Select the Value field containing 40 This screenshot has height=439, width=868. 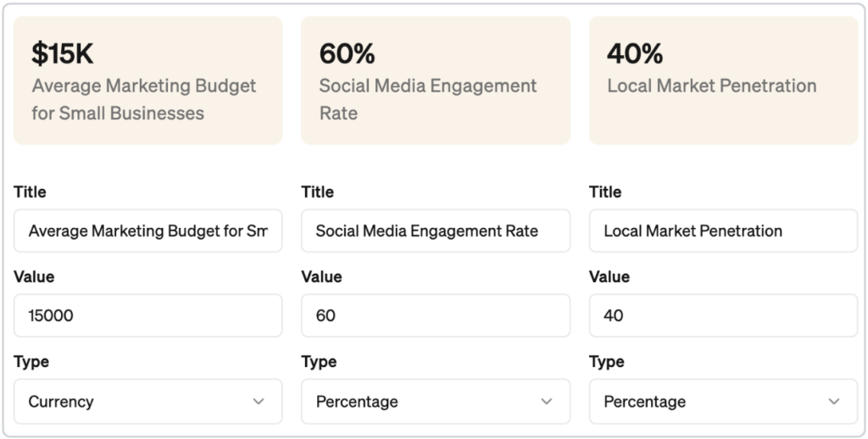(x=722, y=315)
